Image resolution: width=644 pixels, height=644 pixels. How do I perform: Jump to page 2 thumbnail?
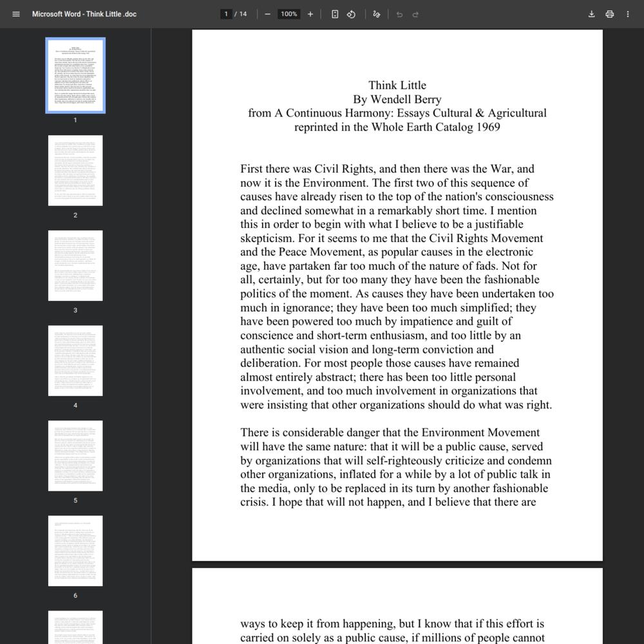pyautogui.click(x=75, y=171)
